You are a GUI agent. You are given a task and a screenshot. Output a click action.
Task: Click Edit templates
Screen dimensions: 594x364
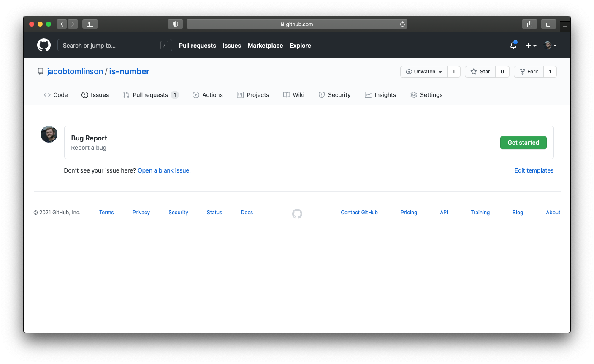click(x=534, y=170)
